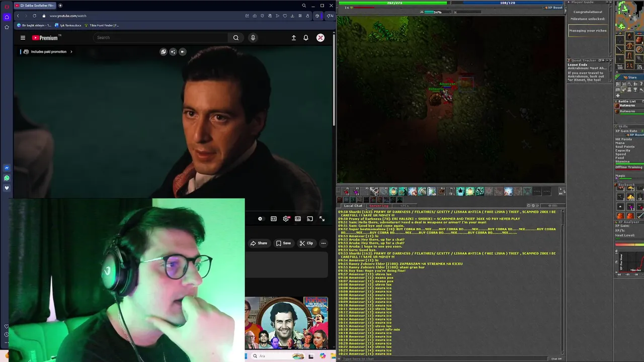Search tabs with Opera title bar magnifier
644x362 pixels.
pyautogui.click(x=304, y=6)
